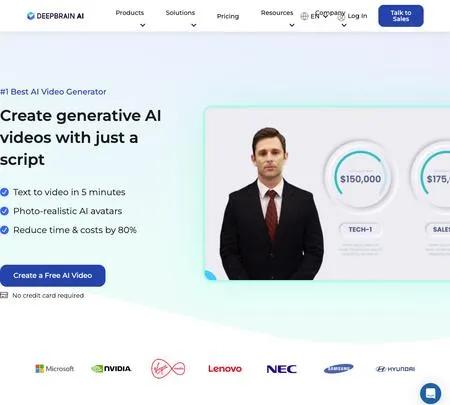This screenshot has width=450, height=405.
Task: Click the Virgin Media logo
Action: point(168,368)
